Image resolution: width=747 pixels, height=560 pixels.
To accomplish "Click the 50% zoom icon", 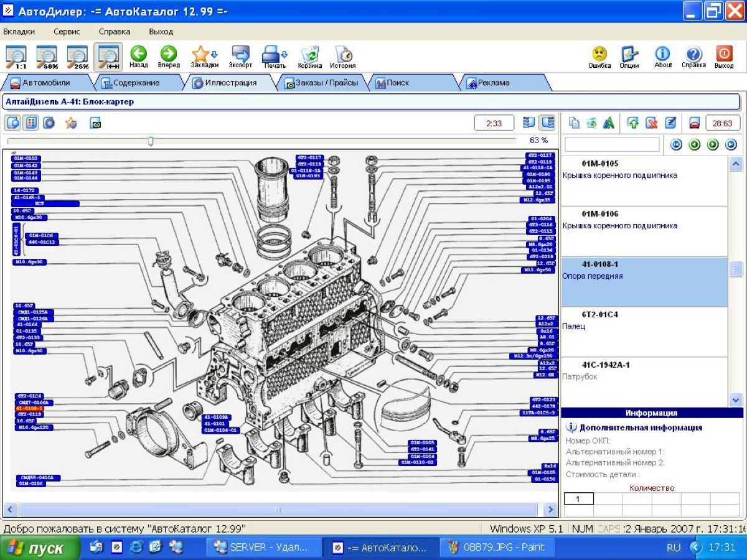I will pos(47,57).
